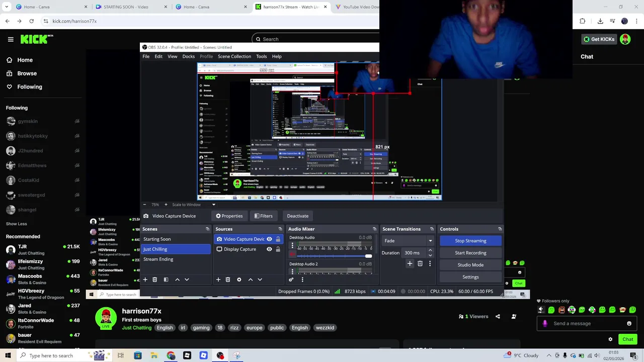Open Audio Mixer three-dot menu
Screen dimensions: 644x362
tap(302, 280)
